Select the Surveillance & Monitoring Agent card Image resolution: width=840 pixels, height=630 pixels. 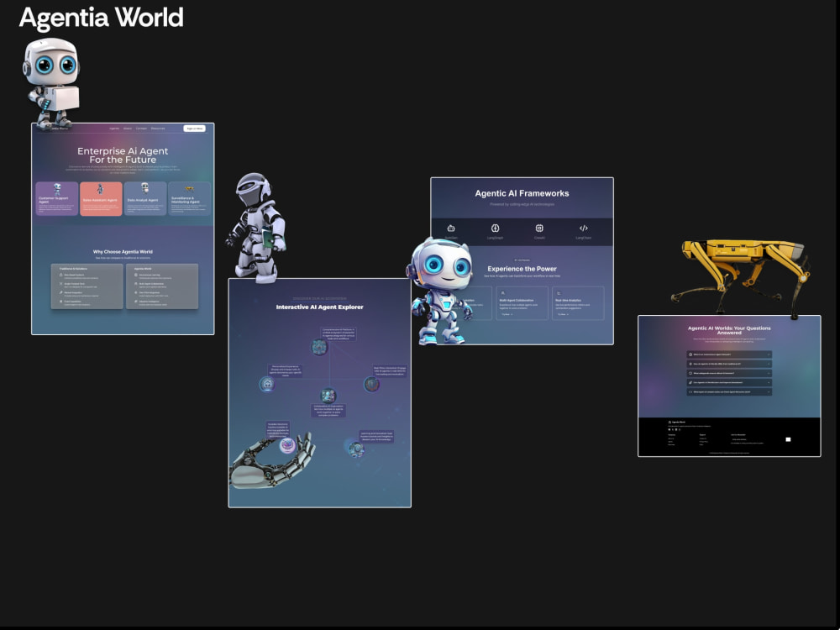tap(189, 199)
